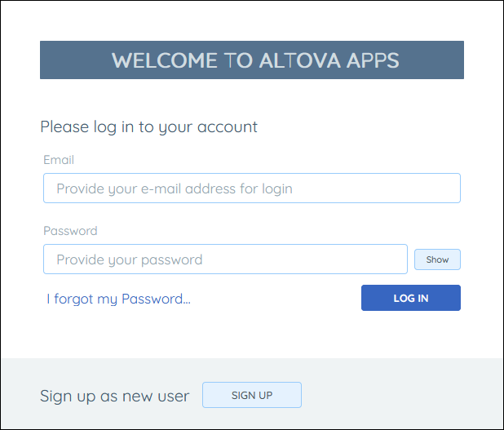Click the Show button beside password field
This screenshot has width=504, height=430.
click(437, 259)
